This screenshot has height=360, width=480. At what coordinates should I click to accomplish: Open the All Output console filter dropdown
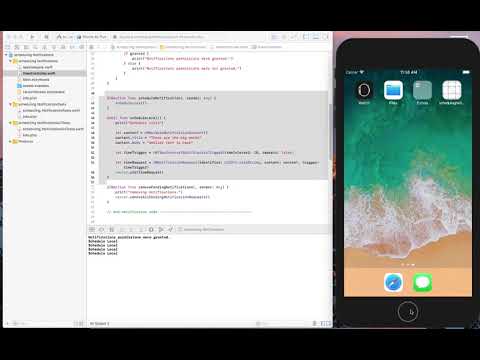[x=100, y=323]
